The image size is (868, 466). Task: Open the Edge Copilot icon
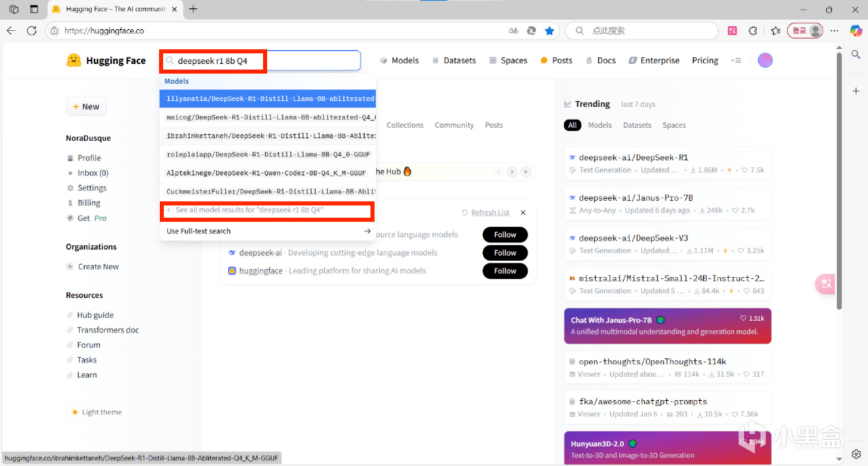point(854,31)
